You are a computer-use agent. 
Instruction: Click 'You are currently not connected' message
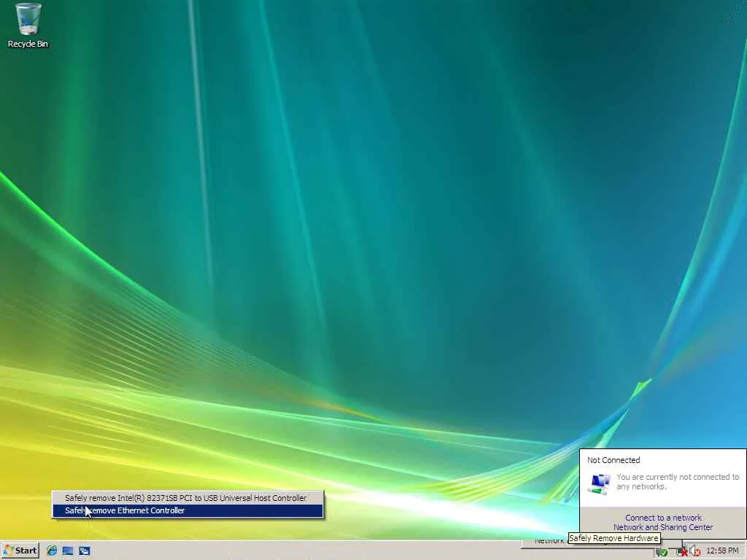tap(678, 482)
